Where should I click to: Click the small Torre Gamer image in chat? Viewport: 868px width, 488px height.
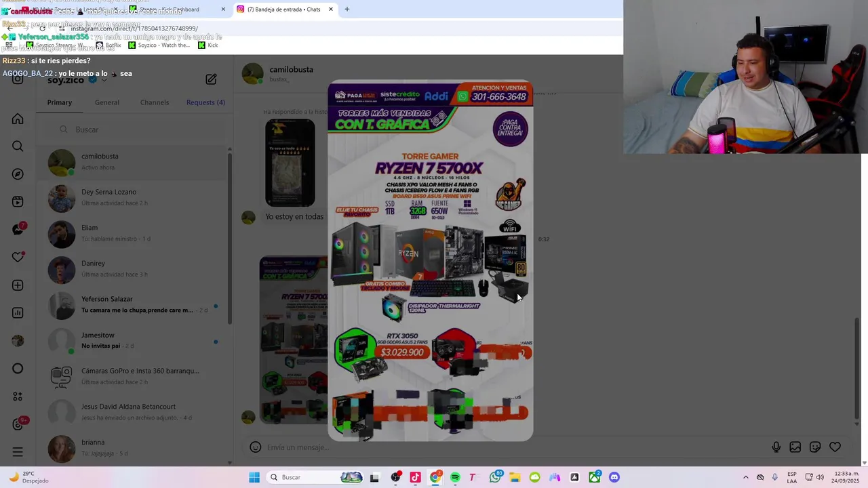tap(294, 340)
